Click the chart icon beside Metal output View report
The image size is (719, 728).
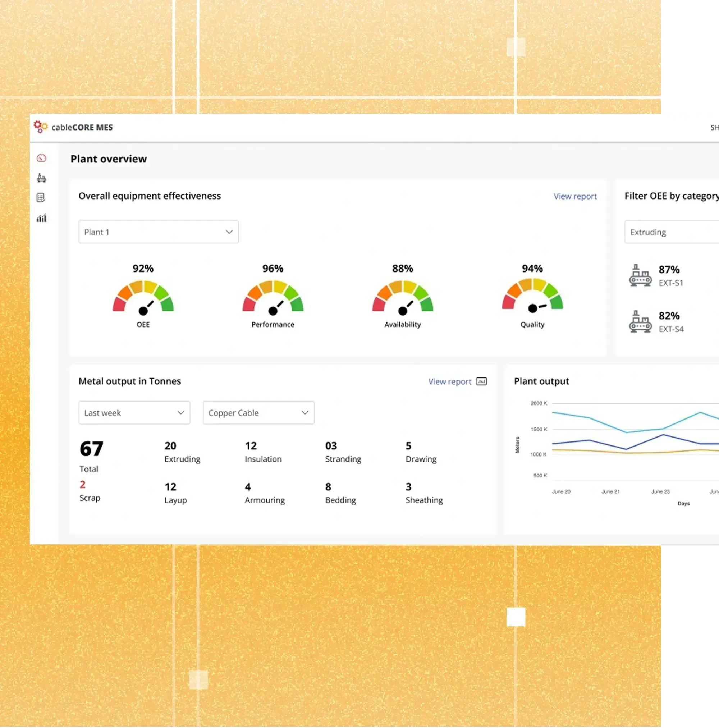[481, 381]
